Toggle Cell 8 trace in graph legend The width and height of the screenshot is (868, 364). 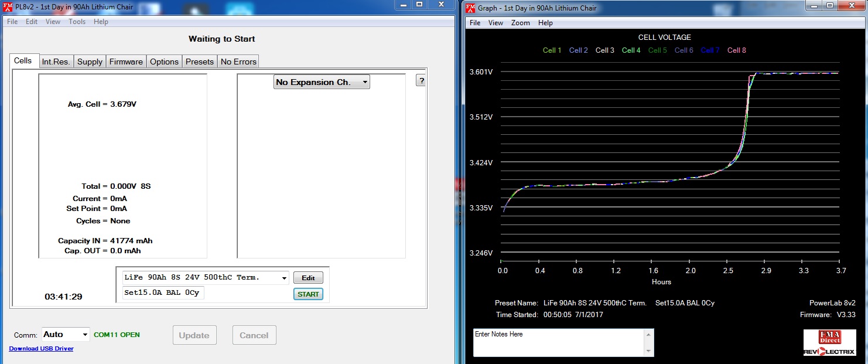coord(736,50)
